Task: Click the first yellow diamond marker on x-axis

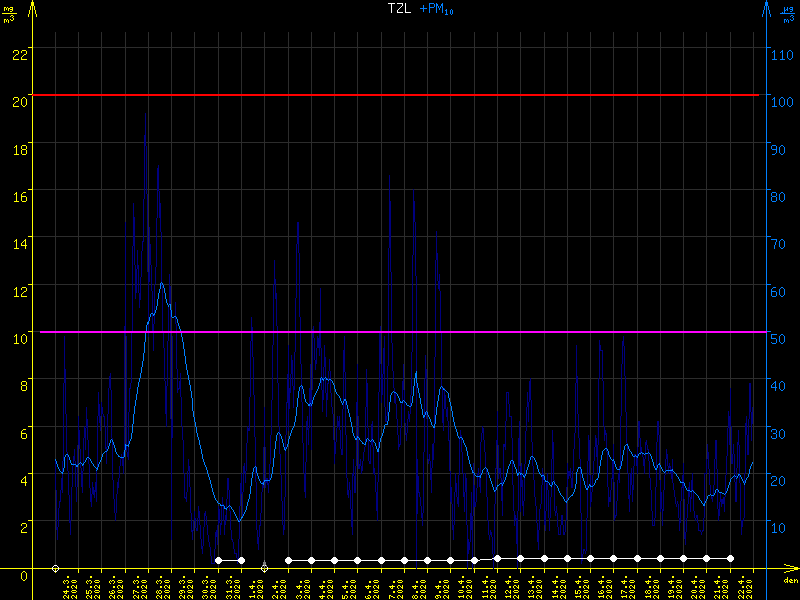Action: tap(55, 568)
